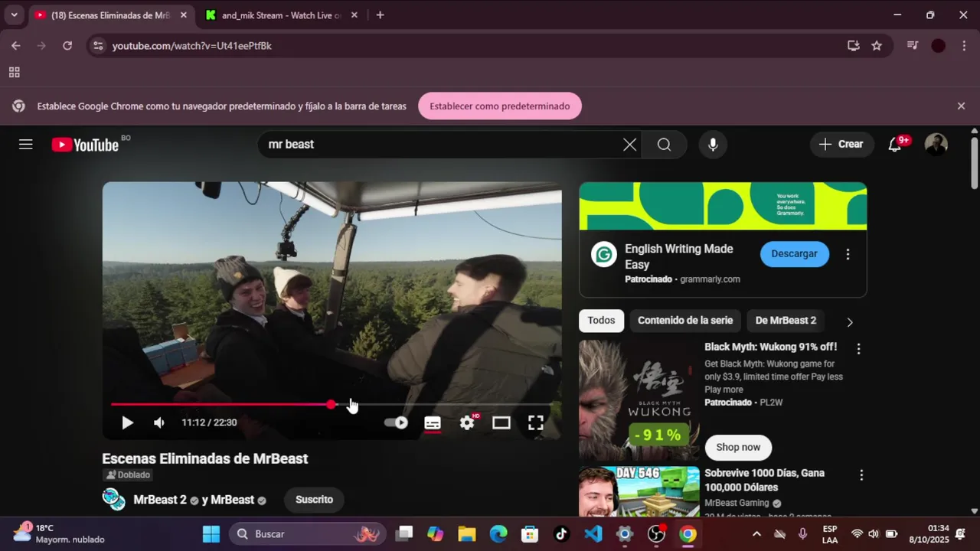980x551 pixels.
Task: Go to the YouTube home logo
Action: (x=85, y=145)
